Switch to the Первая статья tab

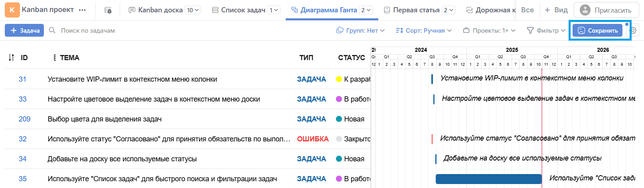[416, 10]
